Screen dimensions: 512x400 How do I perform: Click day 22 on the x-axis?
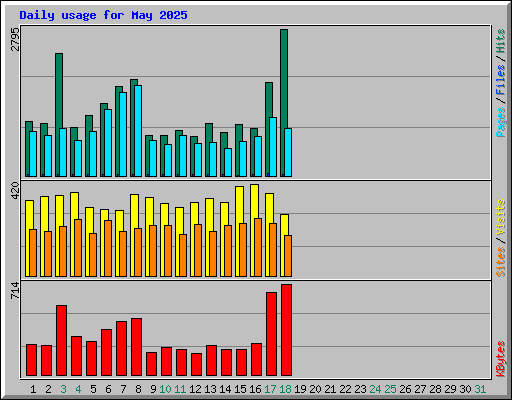[x=345, y=389]
